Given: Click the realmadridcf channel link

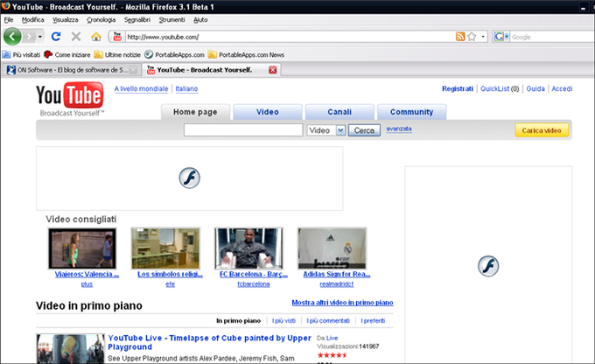Looking at the screenshot, I should [337, 283].
